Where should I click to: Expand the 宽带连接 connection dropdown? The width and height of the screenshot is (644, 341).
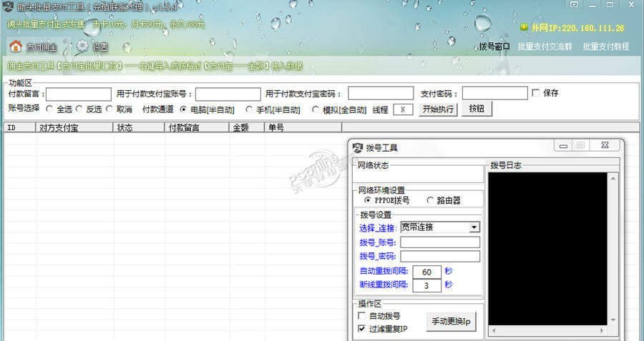tap(474, 227)
